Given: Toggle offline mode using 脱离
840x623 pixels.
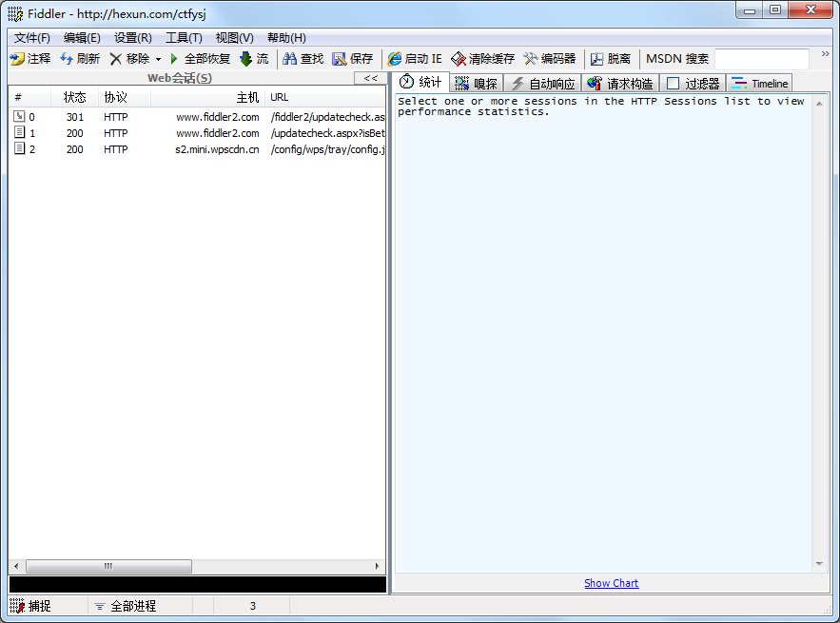Looking at the screenshot, I should point(608,58).
